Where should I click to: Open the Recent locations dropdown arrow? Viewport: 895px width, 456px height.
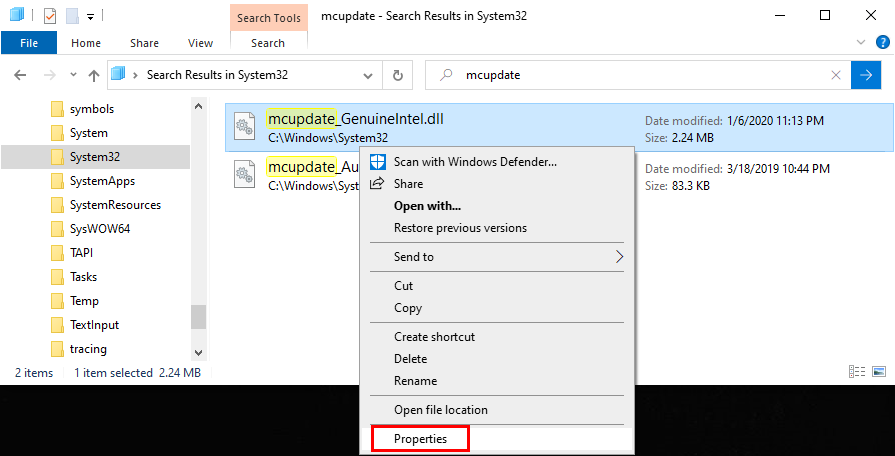point(73,75)
